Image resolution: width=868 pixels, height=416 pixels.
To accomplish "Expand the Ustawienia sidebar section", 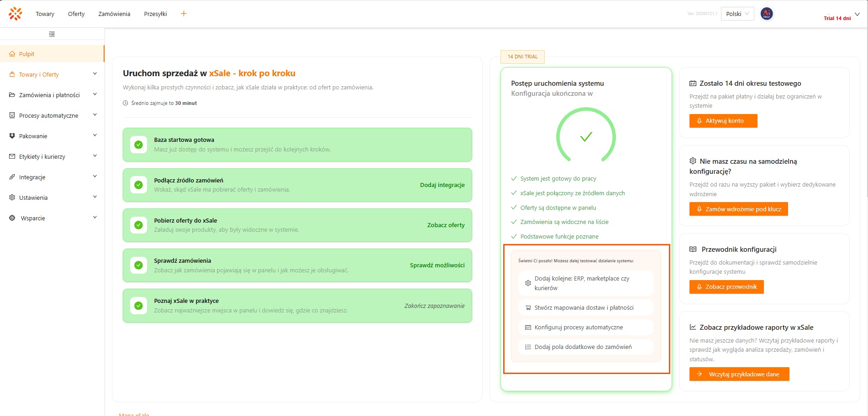I will (x=95, y=197).
